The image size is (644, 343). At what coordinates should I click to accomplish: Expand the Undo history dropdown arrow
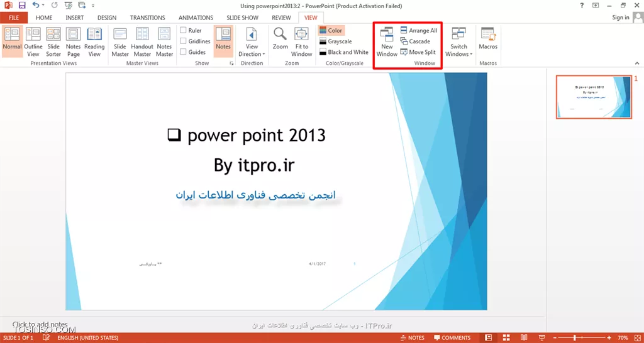43,6
